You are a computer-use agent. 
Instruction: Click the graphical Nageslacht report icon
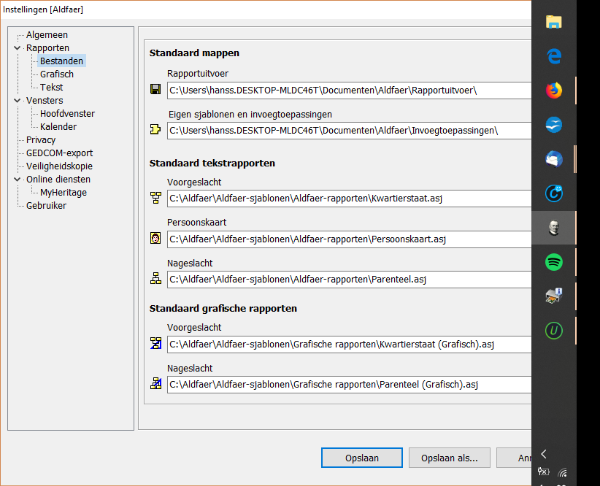click(155, 384)
